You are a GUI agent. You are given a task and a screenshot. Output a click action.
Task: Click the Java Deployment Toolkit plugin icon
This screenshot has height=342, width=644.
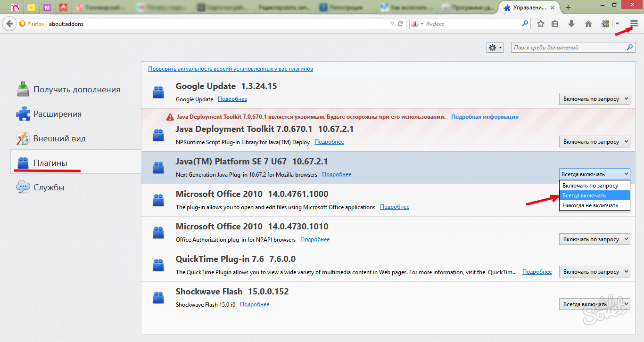tap(158, 135)
